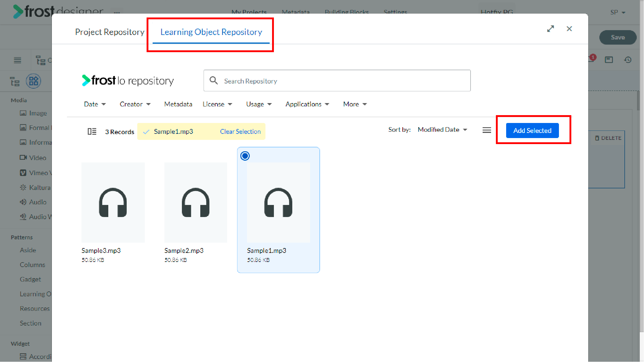Expand the More filter dropdown
This screenshot has height=362, width=644.
click(x=355, y=104)
